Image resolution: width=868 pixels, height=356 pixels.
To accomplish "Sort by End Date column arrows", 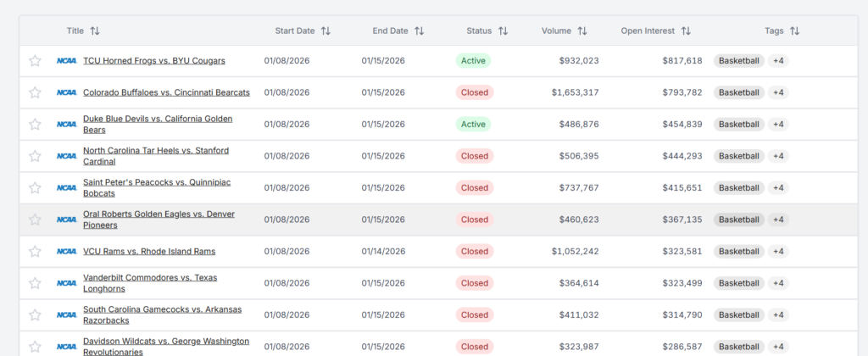I will point(419,31).
